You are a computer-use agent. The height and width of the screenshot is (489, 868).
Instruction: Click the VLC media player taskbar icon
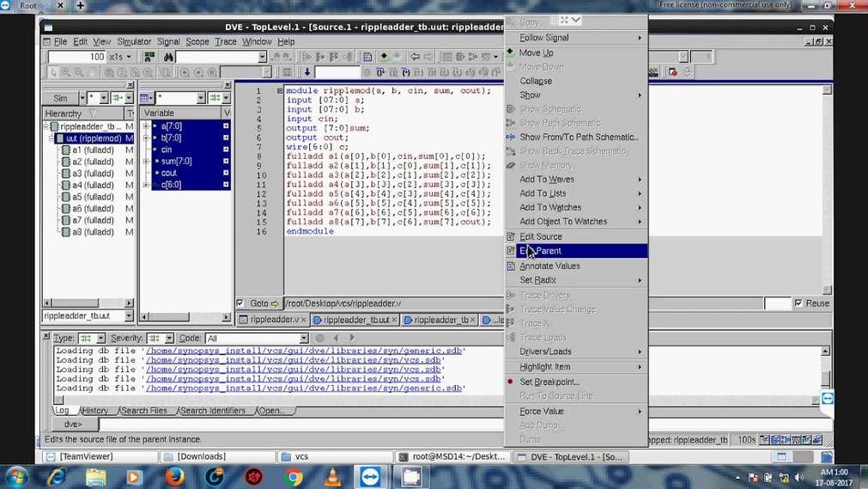click(x=332, y=476)
